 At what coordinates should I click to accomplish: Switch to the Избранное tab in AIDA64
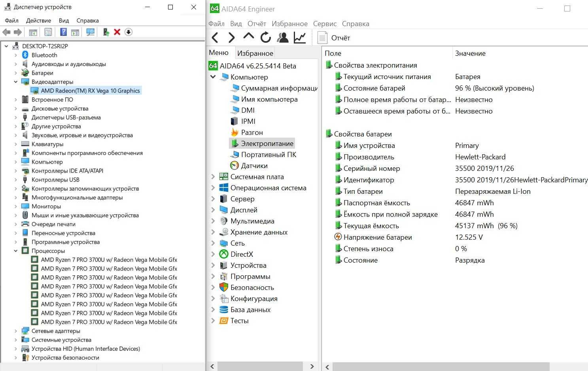pyautogui.click(x=255, y=53)
